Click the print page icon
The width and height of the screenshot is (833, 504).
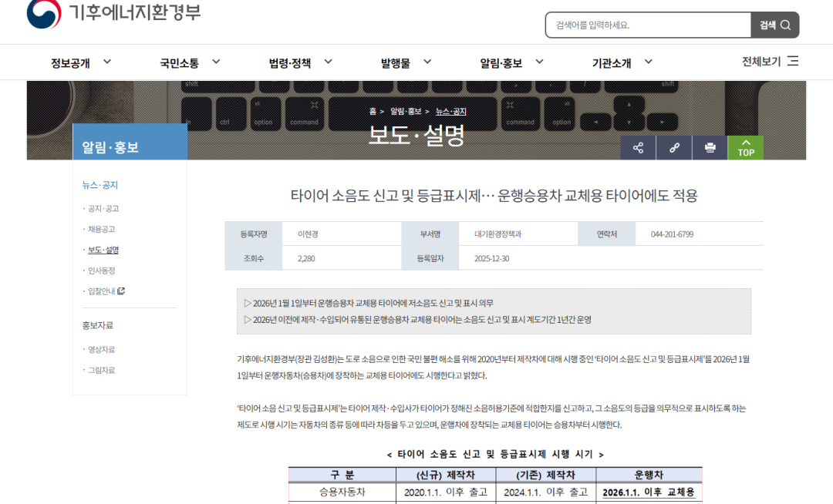[x=710, y=148]
